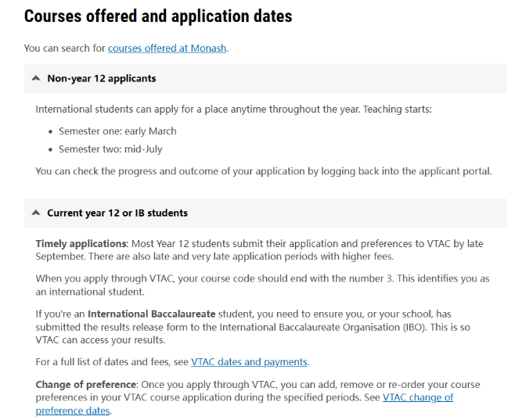Click the text mentioning the results release form

click(253, 327)
